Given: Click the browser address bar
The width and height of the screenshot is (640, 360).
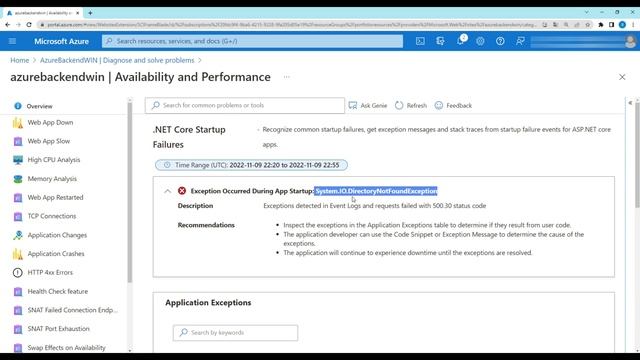Looking at the screenshot, I should tap(291, 24).
